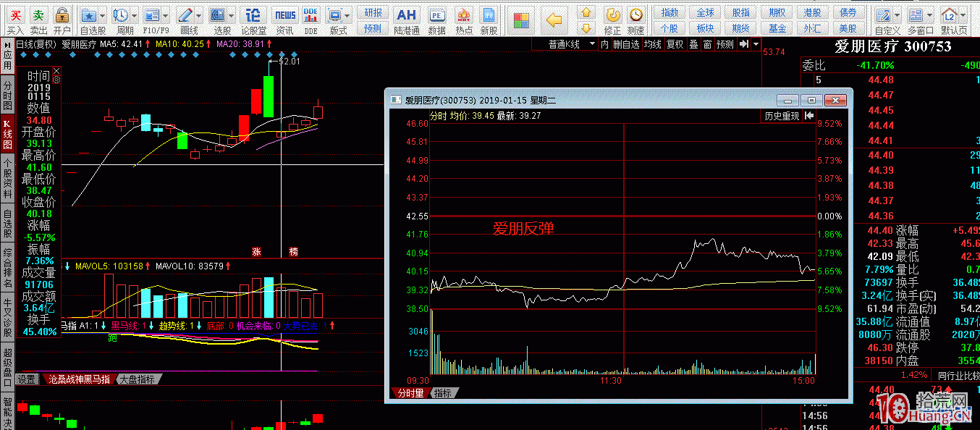Viewport: 980px width, 430px height.
Task: Click the yellow back arrow icon
Action: point(554,20)
